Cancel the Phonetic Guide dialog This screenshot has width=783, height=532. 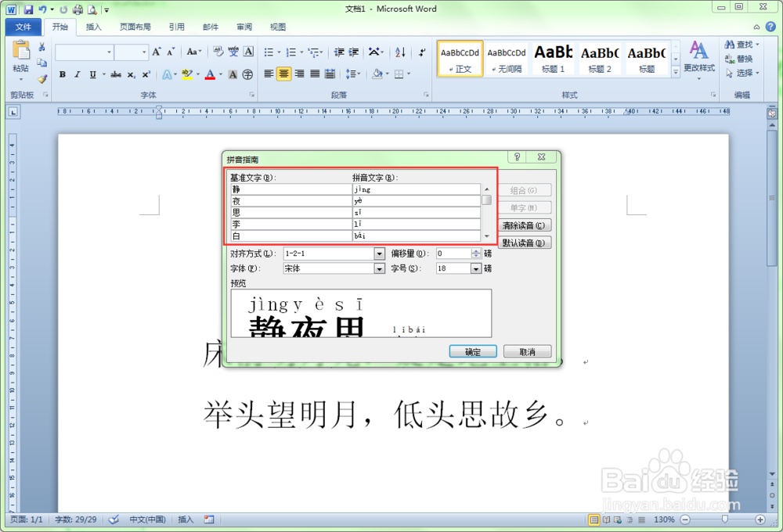click(x=527, y=352)
